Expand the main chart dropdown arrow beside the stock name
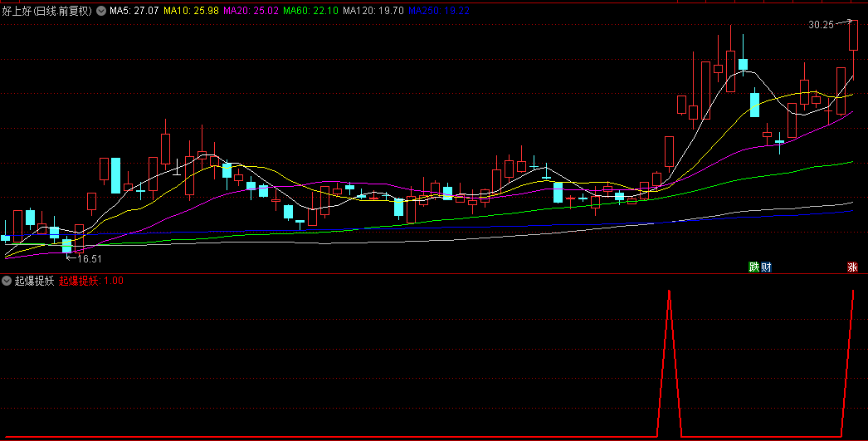Screen dimensions: 868x441 pos(101,11)
